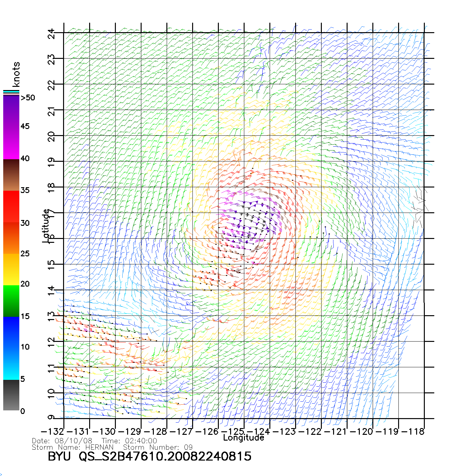Click the 9 latitude tick label

pyautogui.click(x=51, y=417)
